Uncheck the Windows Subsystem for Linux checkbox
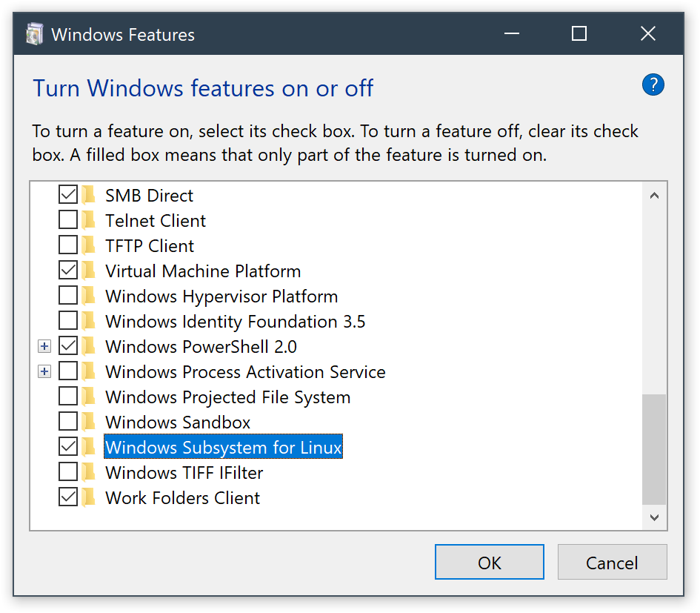Viewport: 700px width, 613px height. 68,447
